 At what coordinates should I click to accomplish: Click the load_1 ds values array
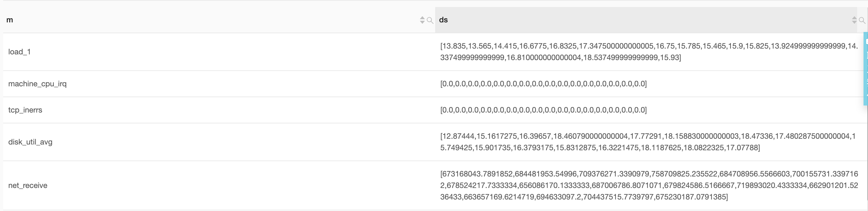pyautogui.click(x=649, y=51)
